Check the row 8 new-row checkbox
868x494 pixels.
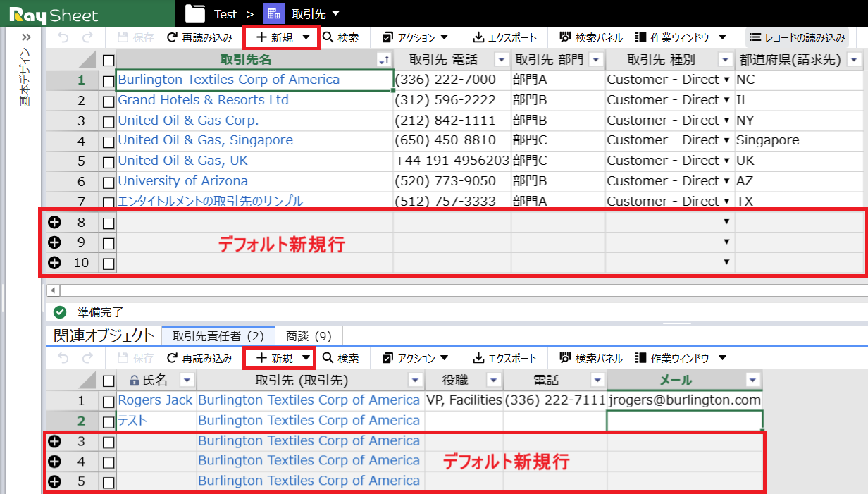pyautogui.click(x=108, y=223)
